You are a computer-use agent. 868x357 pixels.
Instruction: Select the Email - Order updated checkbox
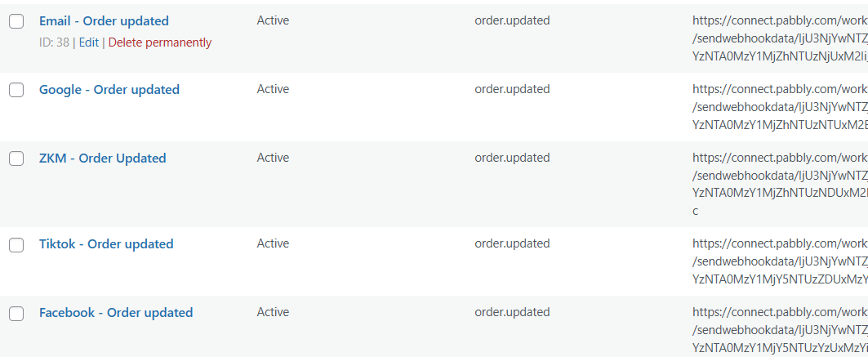(16, 22)
